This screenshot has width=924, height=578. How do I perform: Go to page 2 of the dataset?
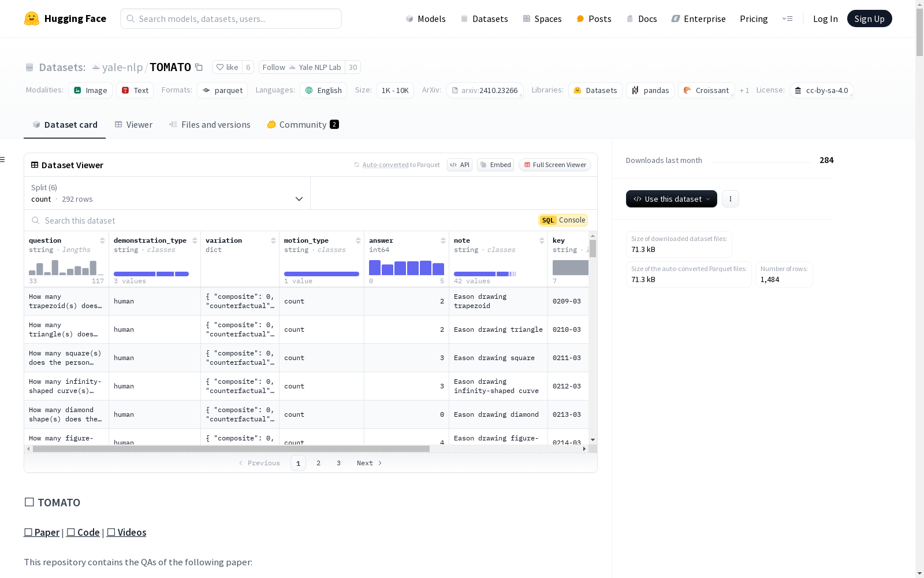pos(318,463)
